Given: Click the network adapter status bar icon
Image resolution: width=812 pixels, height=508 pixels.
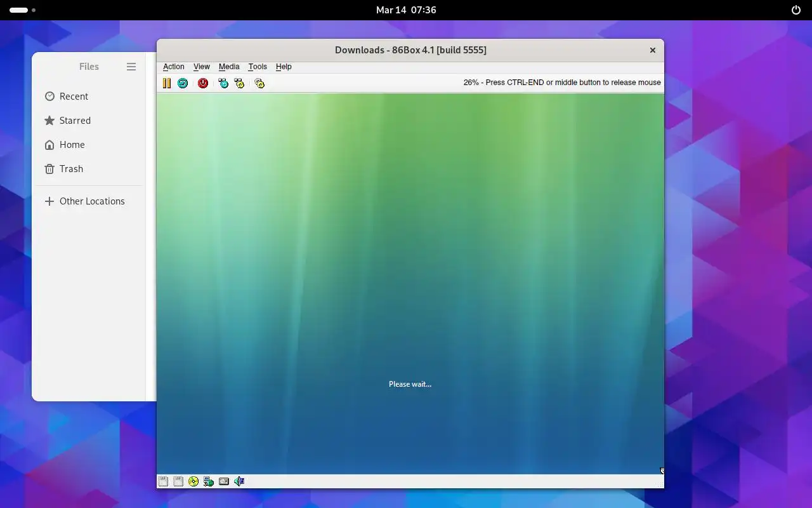Looking at the screenshot, I should [x=209, y=481].
